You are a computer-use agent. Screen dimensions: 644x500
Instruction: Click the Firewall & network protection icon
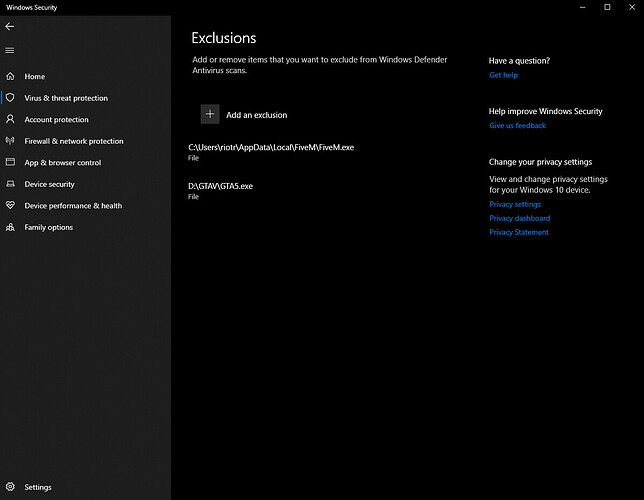coord(10,141)
